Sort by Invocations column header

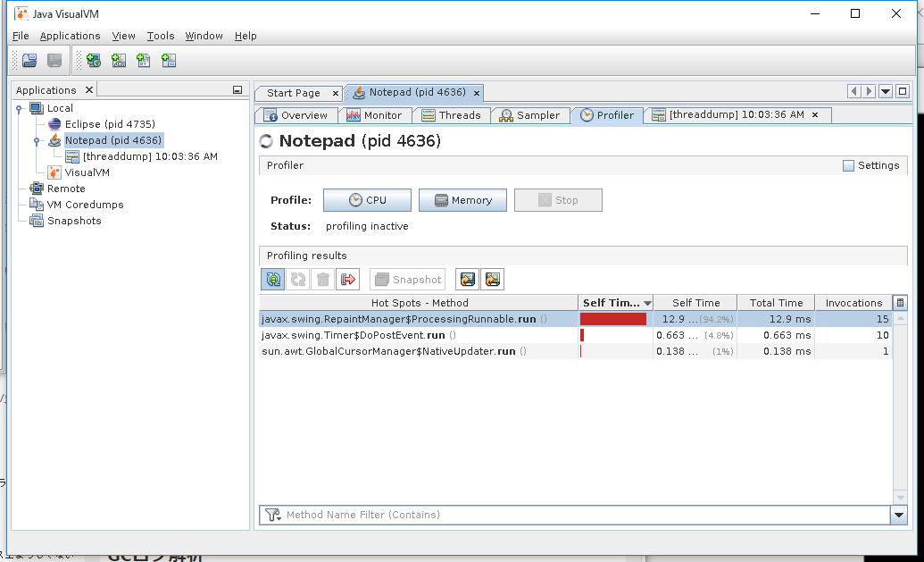[853, 303]
